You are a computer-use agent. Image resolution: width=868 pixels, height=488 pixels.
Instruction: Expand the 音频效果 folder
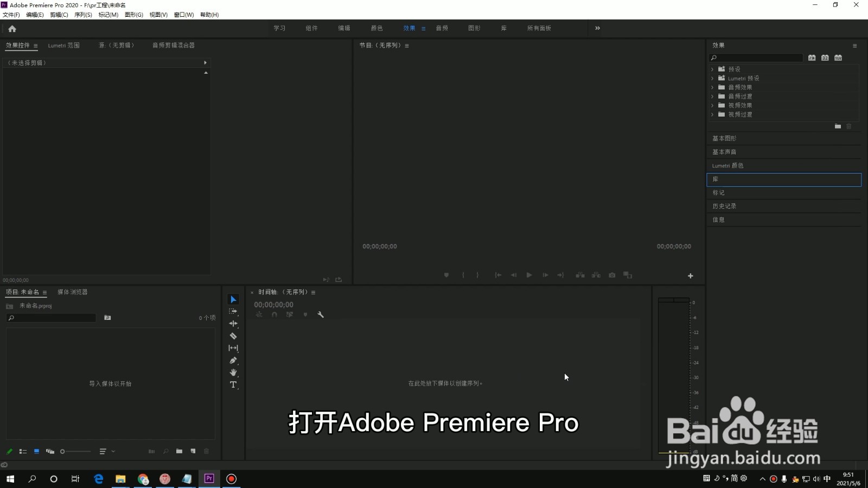tap(712, 87)
